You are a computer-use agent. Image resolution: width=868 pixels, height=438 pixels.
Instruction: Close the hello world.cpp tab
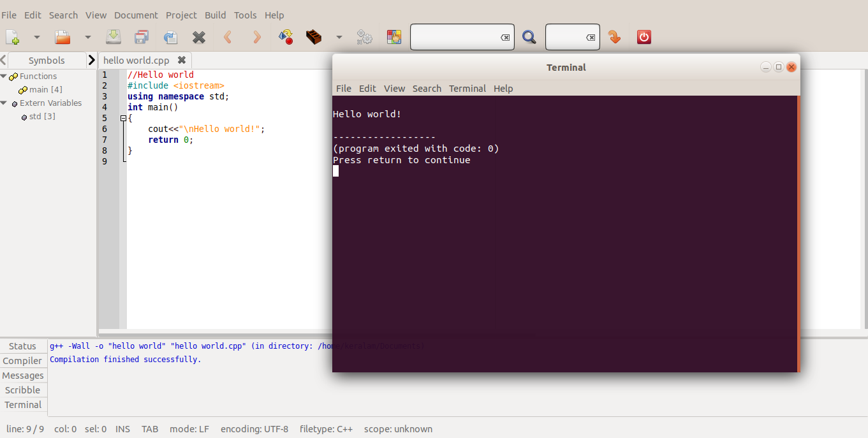[x=182, y=60]
